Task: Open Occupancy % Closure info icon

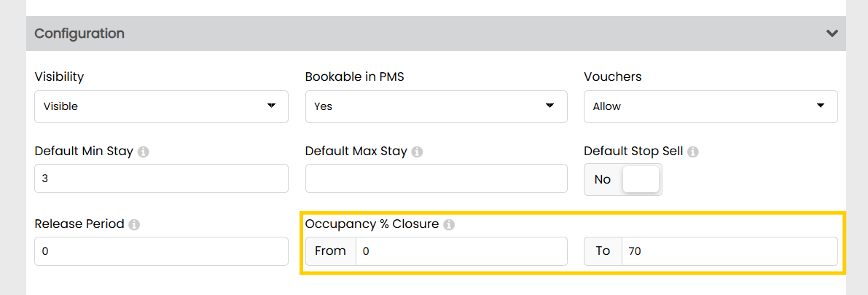Action: [x=449, y=224]
